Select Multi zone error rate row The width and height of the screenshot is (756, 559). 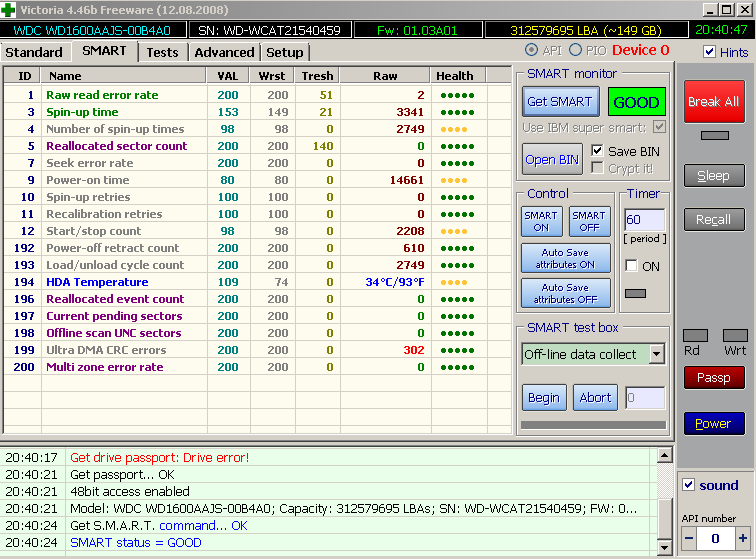coord(257,367)
